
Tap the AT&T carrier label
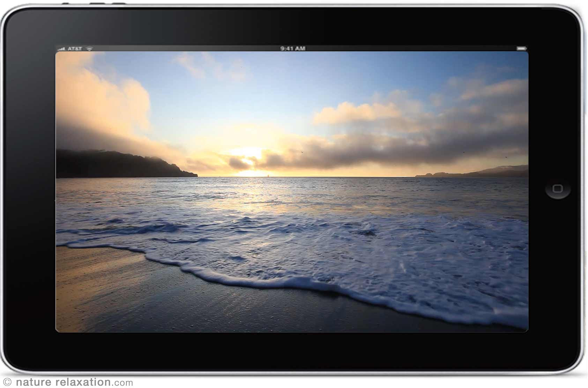tap(75, 48)
